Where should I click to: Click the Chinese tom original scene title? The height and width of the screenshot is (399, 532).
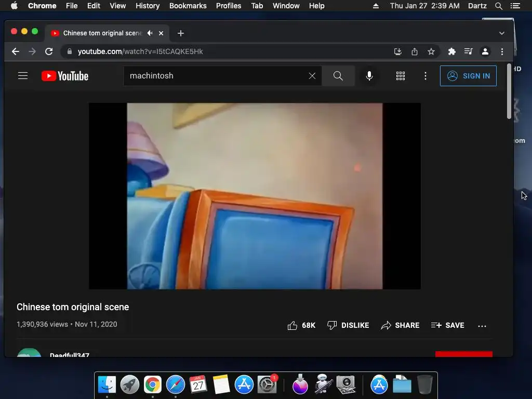coord(73,307)
